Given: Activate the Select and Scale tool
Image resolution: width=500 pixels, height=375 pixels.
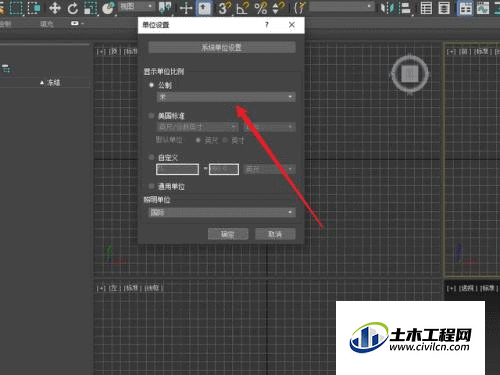Looking at the screenshot, I should (x=90, y=8).
